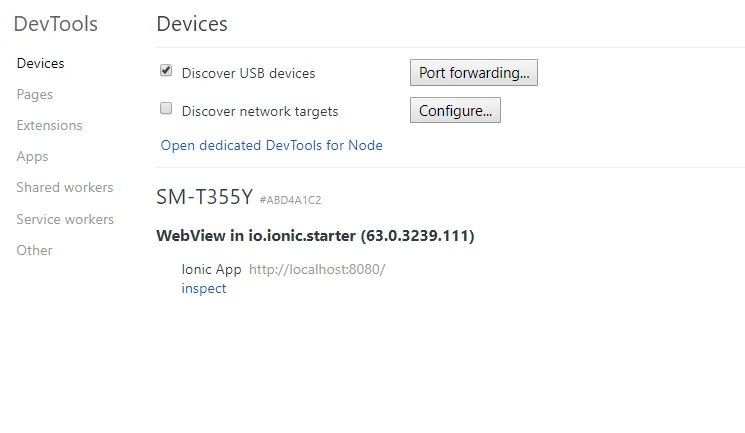Select Shared workers in sidebar
The image size is (745, 433).
click(x=65, y=187)
